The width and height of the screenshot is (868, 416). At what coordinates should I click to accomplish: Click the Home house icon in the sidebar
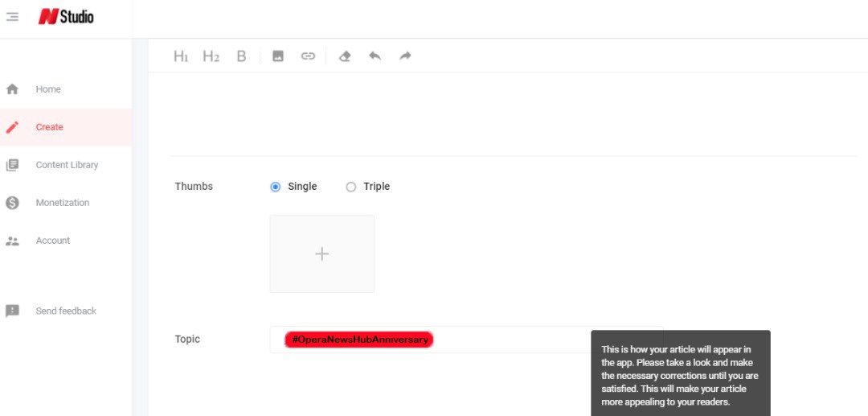(x=12, y=89)
